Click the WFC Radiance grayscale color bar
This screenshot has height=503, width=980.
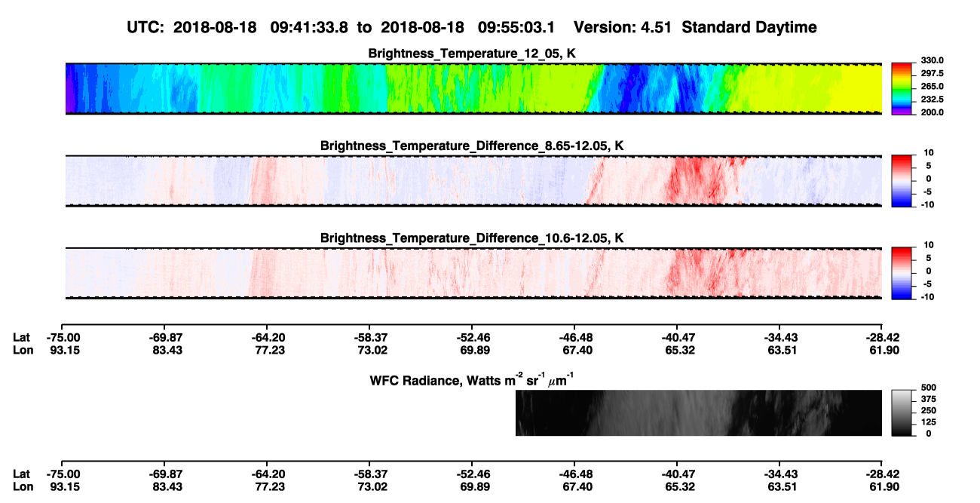pyautogui.click(x=901, y=413)
